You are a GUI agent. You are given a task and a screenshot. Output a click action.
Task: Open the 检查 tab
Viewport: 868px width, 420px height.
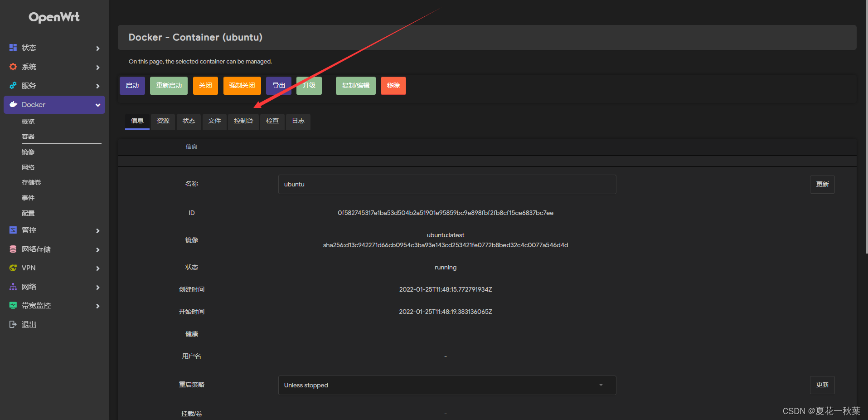pos(272,121)
